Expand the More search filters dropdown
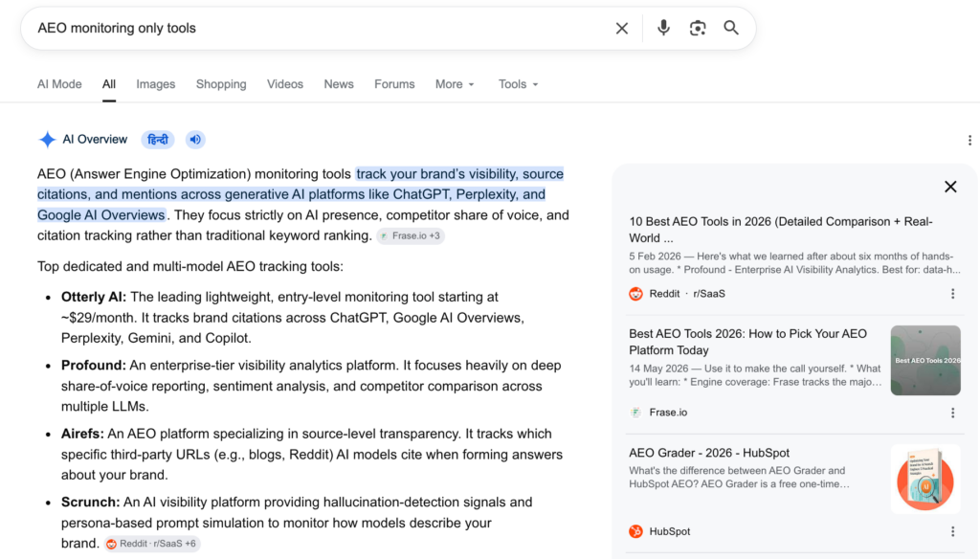The width and height of the screenshot is (980, 559). tap(455, 84)
